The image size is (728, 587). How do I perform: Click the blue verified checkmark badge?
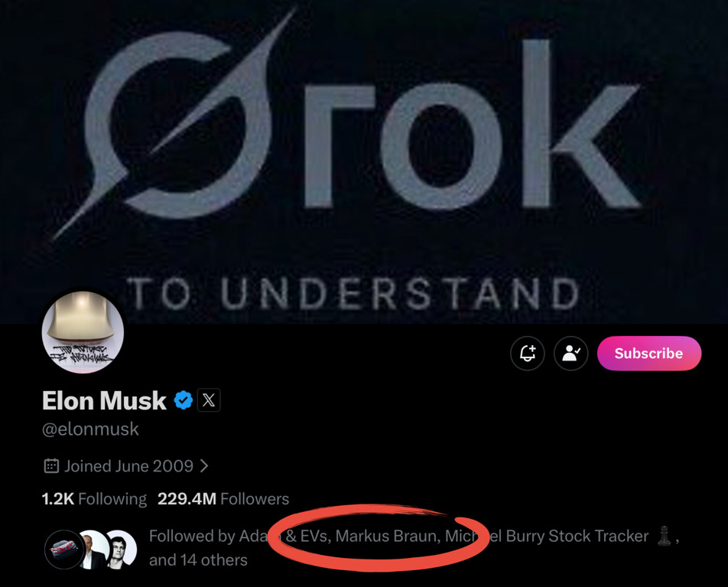click(x=184, y=400)
